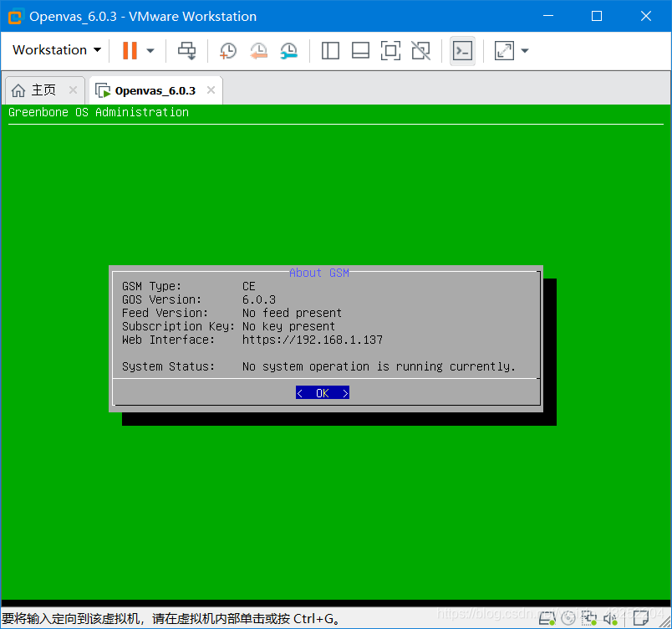Click the orange Suspend (pause) button

point(130,50)
